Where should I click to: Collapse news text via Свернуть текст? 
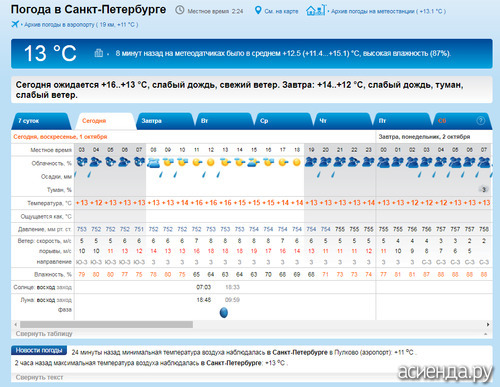coord(39,377)
